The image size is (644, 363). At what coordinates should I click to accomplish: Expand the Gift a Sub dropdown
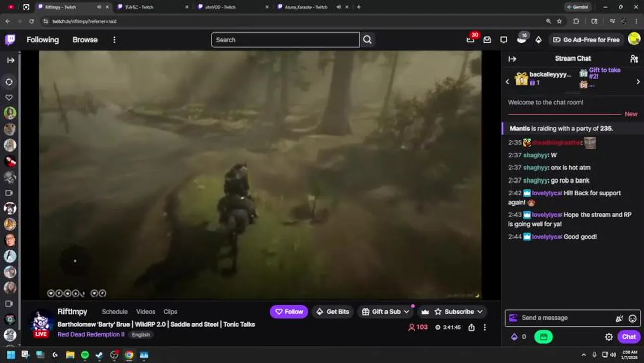pos(406,312)
